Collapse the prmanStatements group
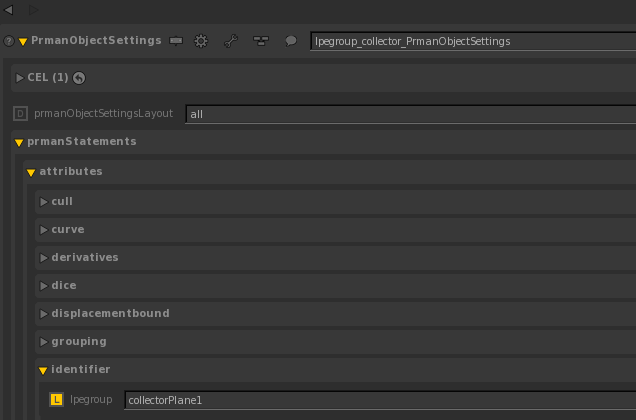 coord(19,142)
